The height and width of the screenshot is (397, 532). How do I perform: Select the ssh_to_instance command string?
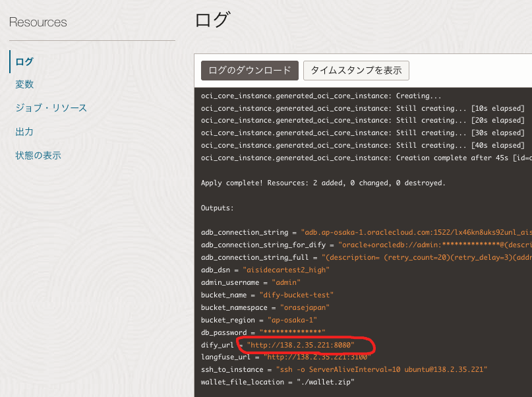(382, 369)
